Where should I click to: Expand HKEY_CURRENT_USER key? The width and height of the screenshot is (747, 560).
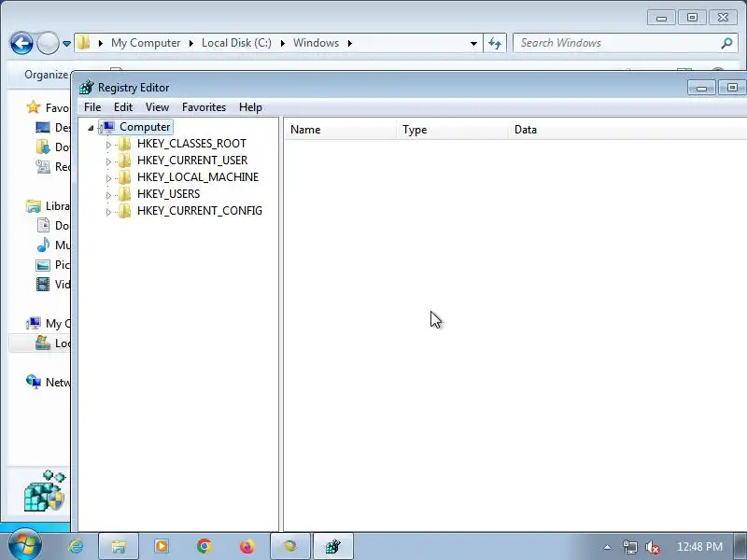108,161
